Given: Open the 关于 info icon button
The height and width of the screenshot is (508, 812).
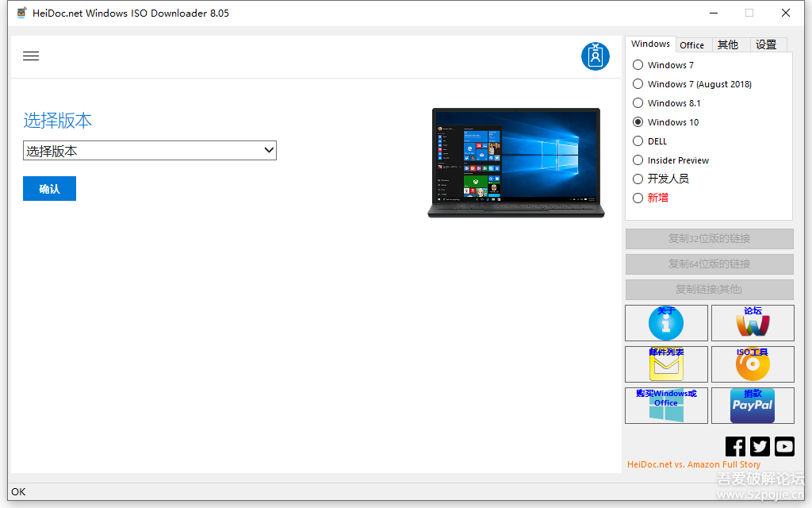Looking at the screenshot, I should click(666, 322).
